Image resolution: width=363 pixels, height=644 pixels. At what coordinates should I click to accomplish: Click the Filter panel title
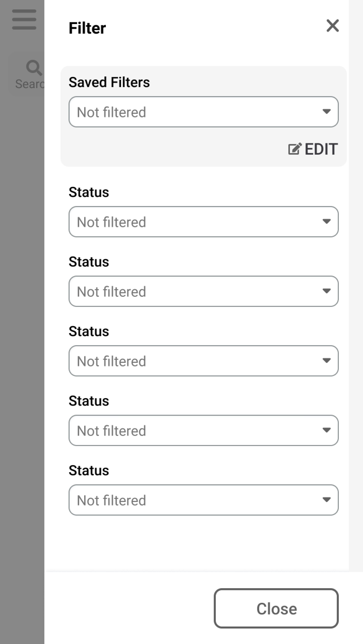click(87, 28)
